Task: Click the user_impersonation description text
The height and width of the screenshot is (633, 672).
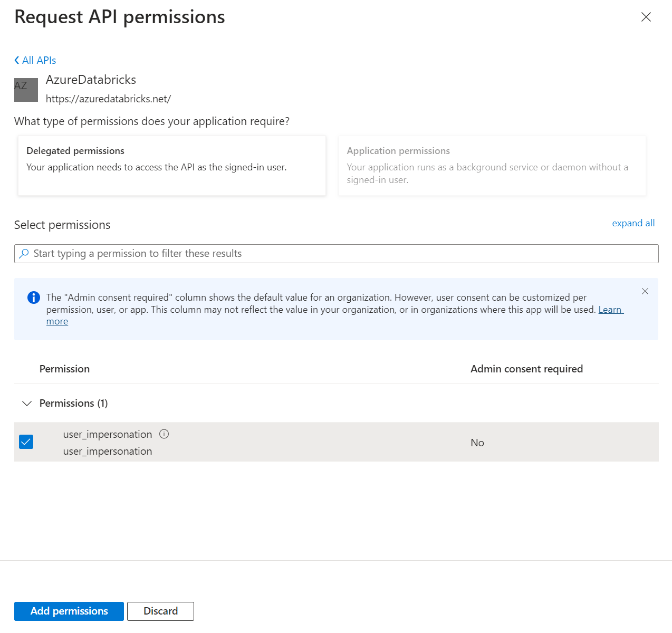Action: coord(108,451)
